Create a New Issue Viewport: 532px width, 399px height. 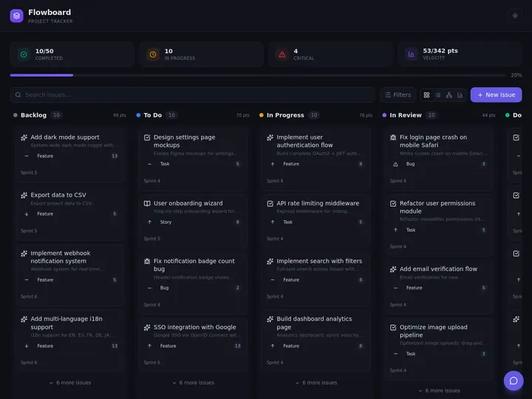click(x=496, y=95)
